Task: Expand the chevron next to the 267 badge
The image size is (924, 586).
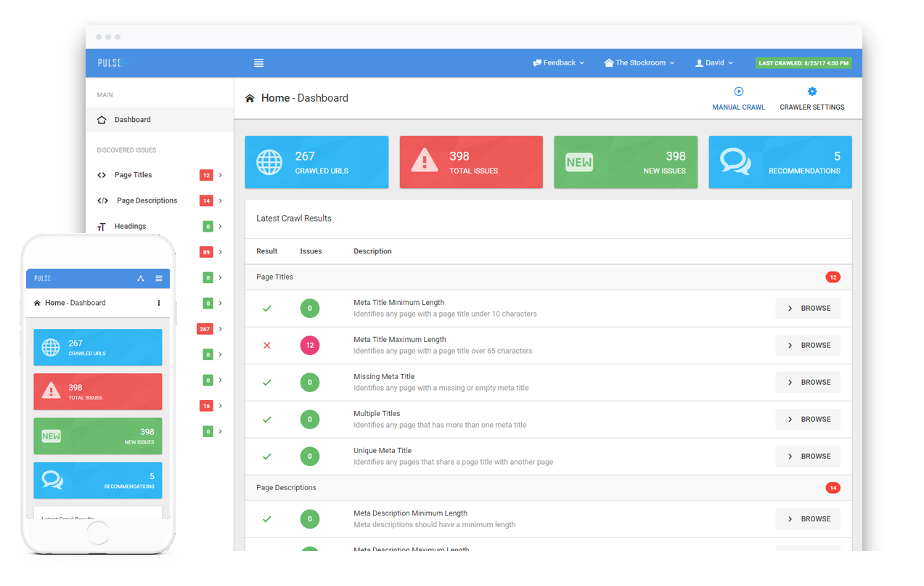Action: click(220, 329)
